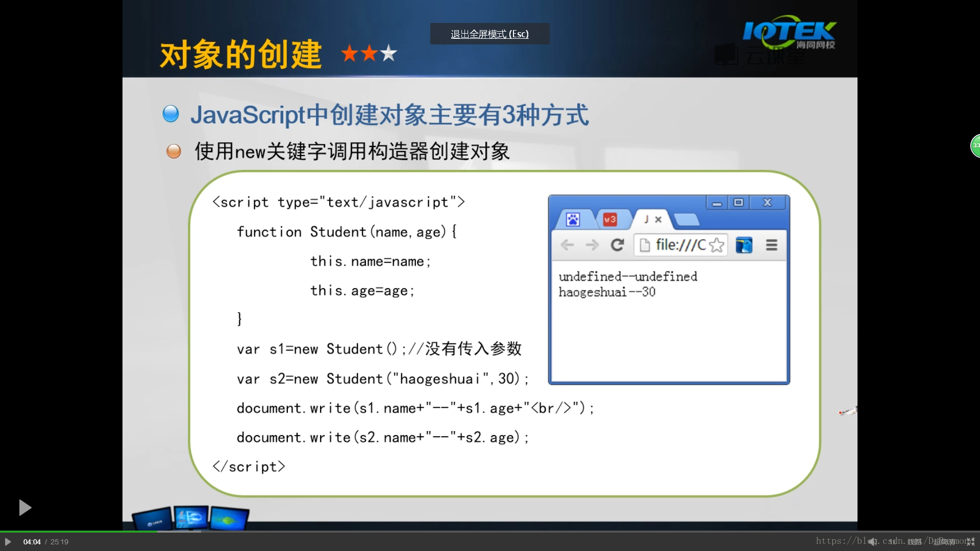Click the blue bullet beside JavaScript heading

(x=170, y=114)
